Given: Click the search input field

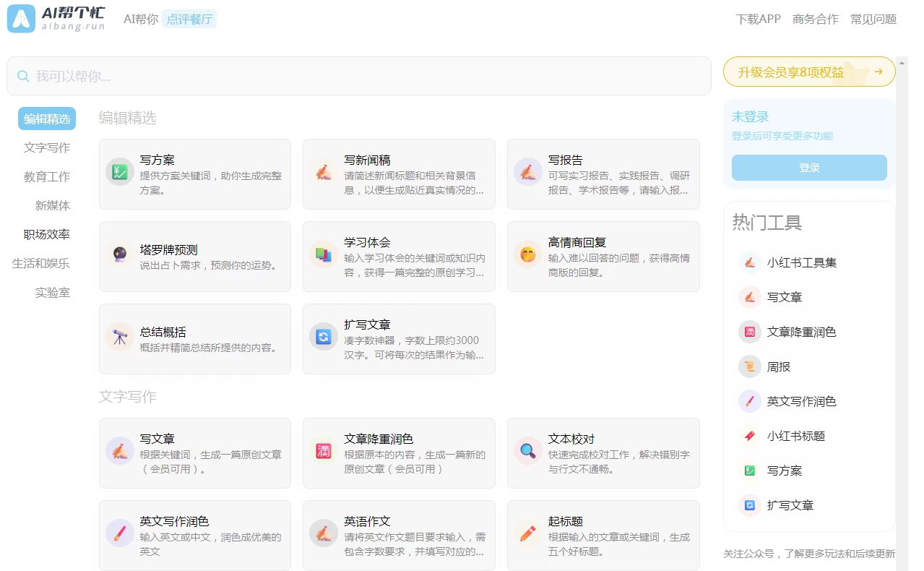Looking at the screenshot, I should (x=359, y=75).
